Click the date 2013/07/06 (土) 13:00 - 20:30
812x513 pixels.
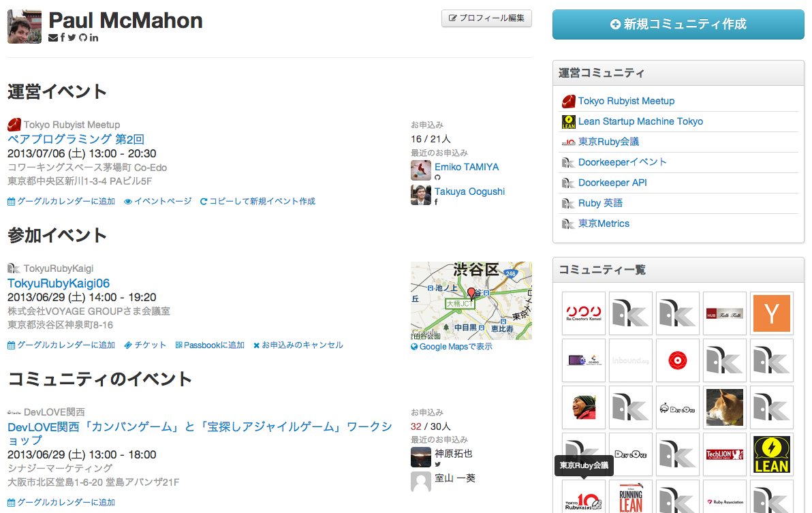[82, 154]
